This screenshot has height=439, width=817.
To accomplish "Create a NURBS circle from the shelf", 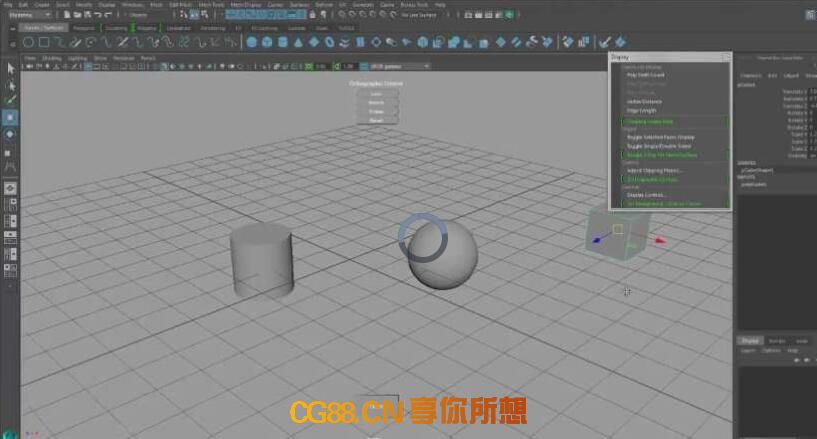I will click(29, 43).
